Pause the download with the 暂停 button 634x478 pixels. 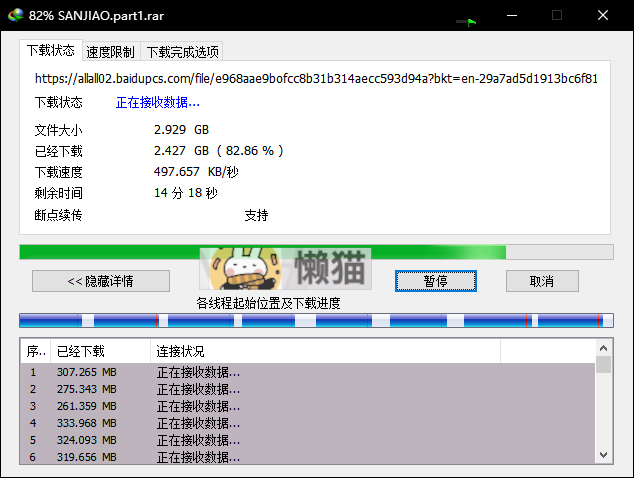click(x=435, y=281)
